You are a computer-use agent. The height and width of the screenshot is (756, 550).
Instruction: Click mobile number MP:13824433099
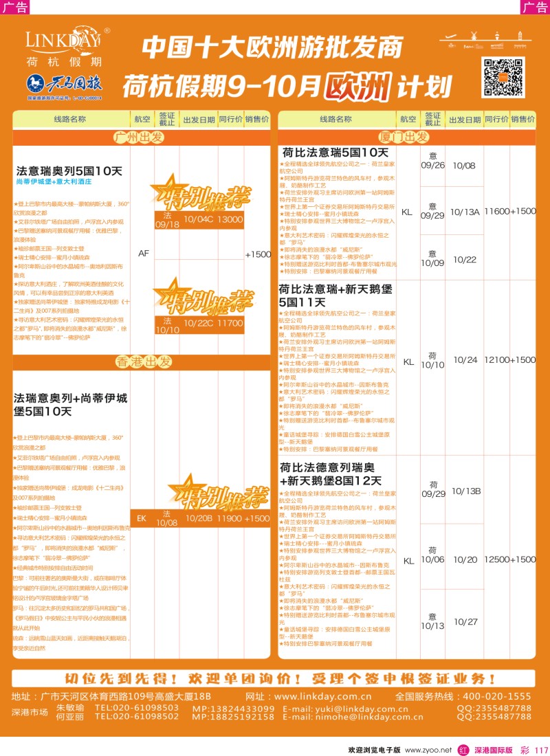[x=233, y=709]
